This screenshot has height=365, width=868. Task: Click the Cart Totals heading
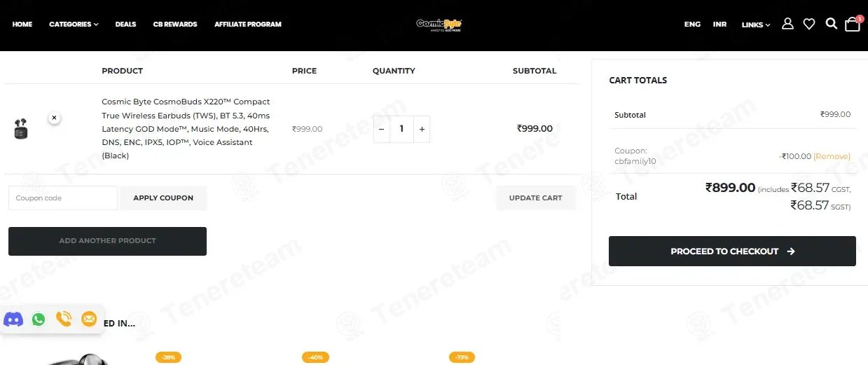pos(638,81)
